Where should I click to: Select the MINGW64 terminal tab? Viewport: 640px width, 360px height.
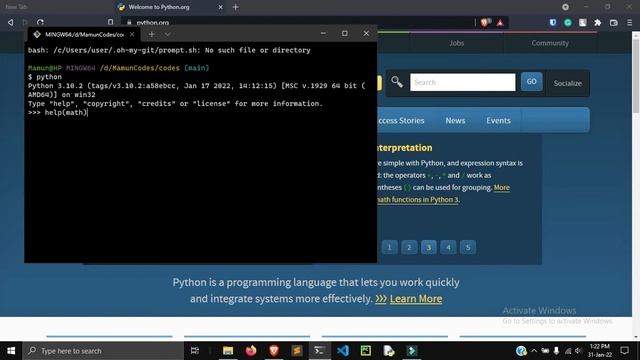pyautogui.click(x=84, y=34)
